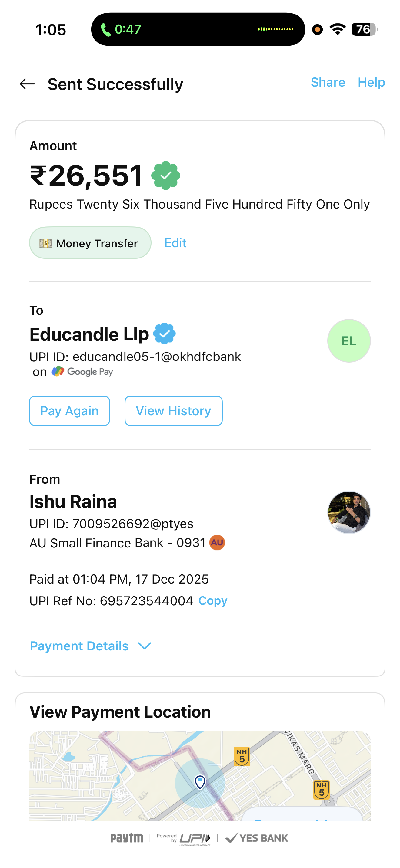Viewport: 400px width, 868px height.
Task: Tap the EL recipient avatar
Action: coord(348,341)
